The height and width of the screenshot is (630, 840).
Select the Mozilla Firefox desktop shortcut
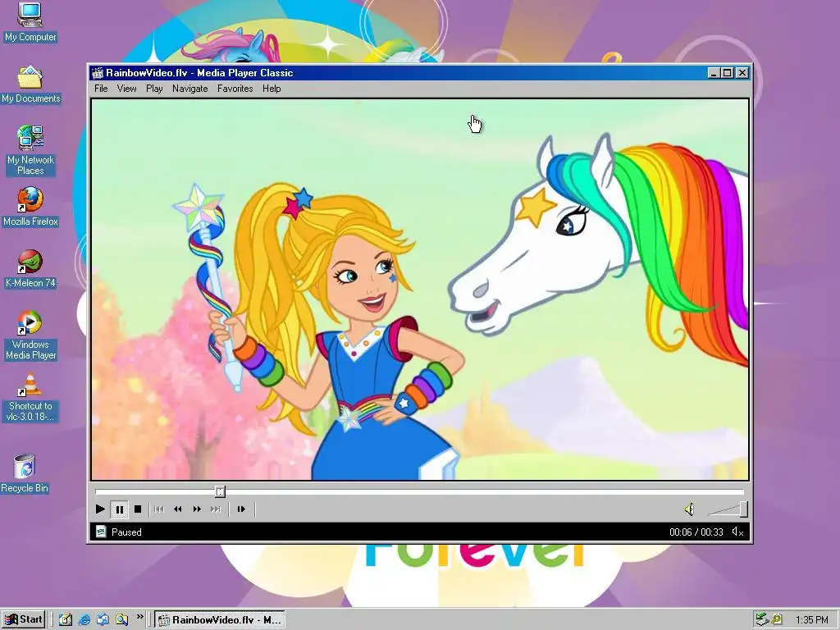click(30, 207)
